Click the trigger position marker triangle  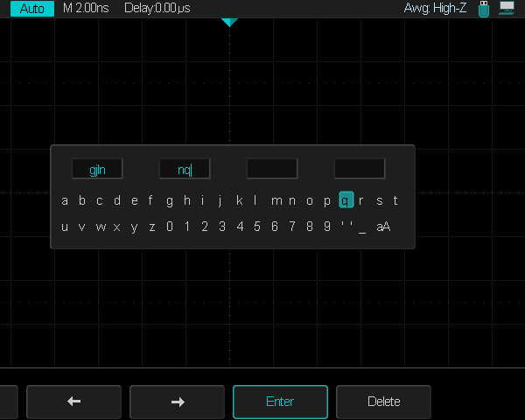(x=229, y=22)
